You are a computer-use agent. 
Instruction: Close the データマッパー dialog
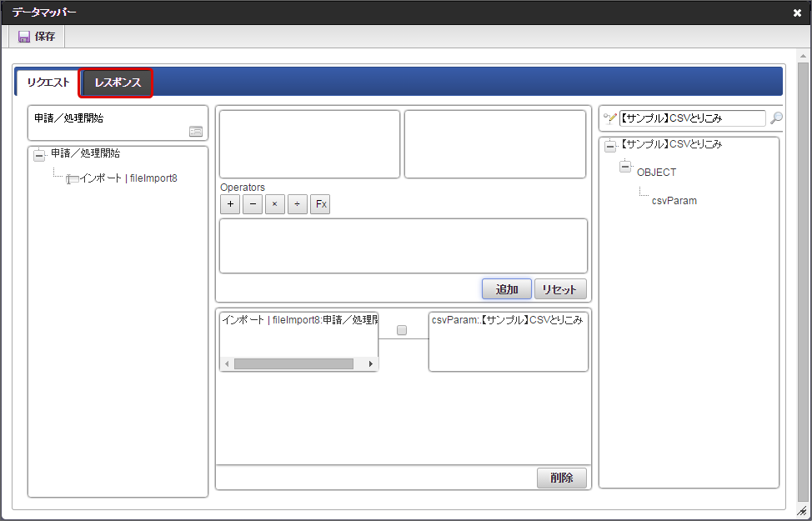coord(797,13)
